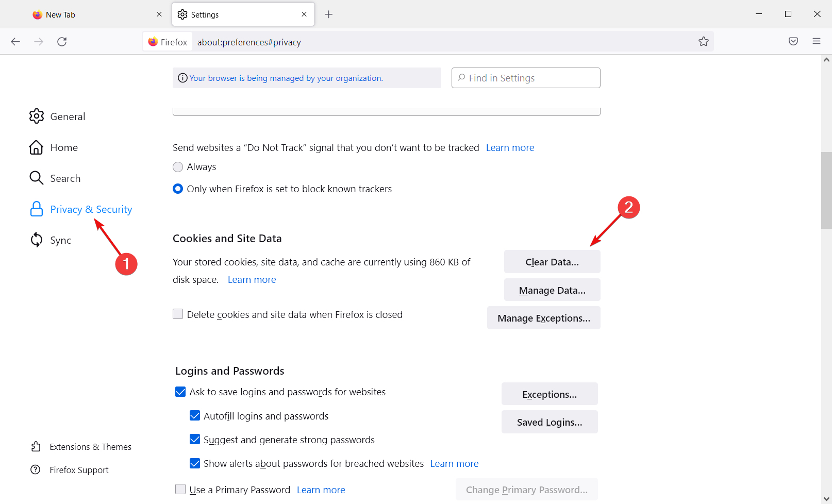
Task: Open Extensions & Themes from the sidebar
Action: pyautogui.click(x=91, y=446)
